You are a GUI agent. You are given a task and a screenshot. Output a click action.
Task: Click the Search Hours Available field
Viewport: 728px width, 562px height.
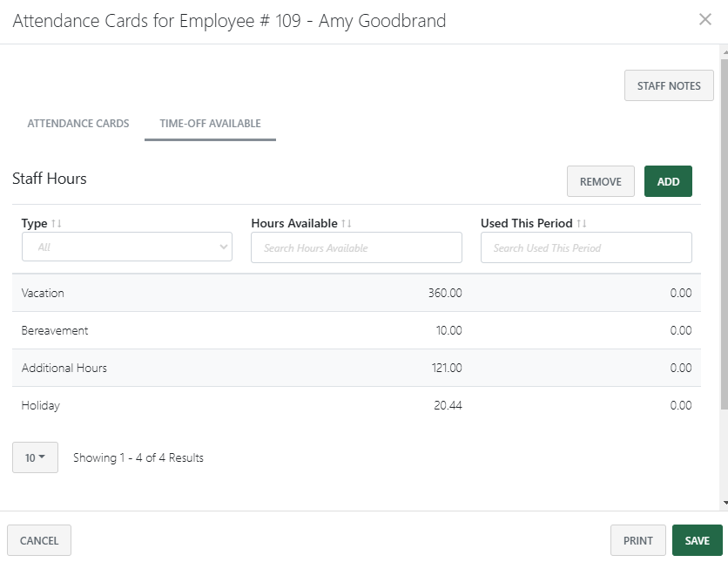coord(356,247)
